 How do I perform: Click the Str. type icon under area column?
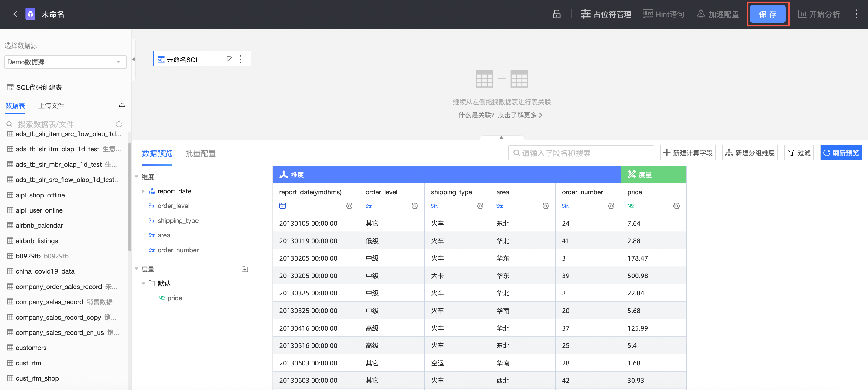(499, 206)
